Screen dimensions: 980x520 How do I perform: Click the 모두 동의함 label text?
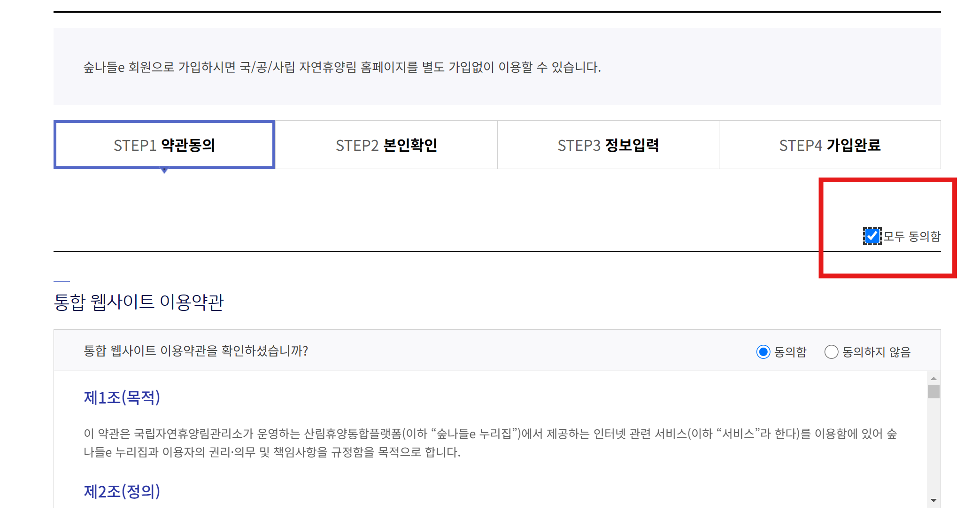[912, 236]
